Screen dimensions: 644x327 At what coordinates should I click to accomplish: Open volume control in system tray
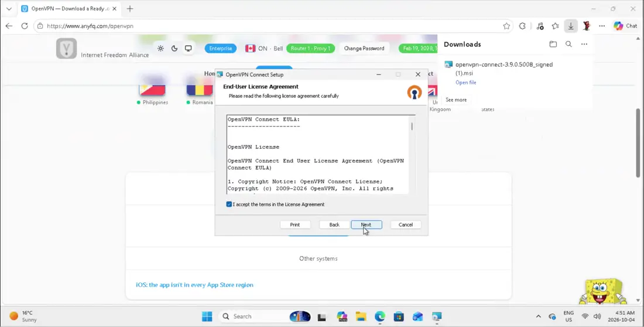pos(597,316)
